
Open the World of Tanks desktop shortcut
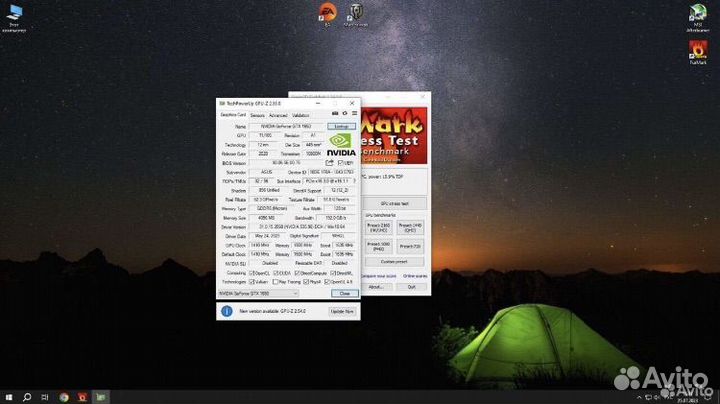(356, 15)
